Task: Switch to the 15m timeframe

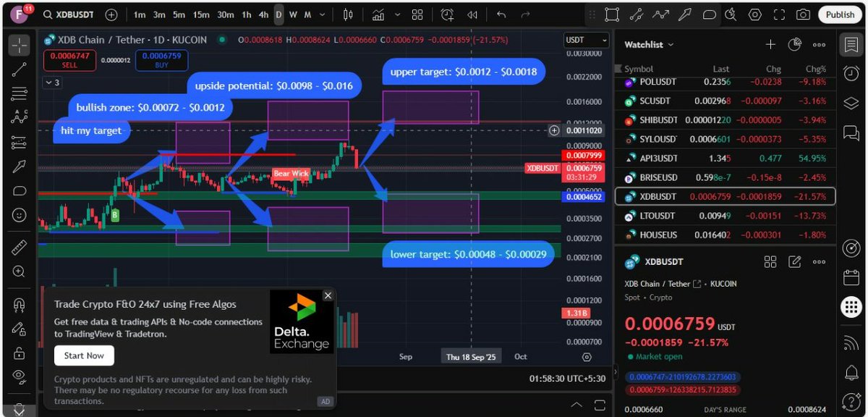Action: [201, 14]
